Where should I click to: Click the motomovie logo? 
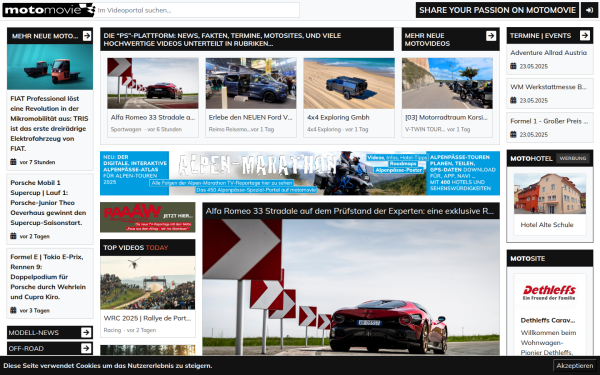click(48, 10)
